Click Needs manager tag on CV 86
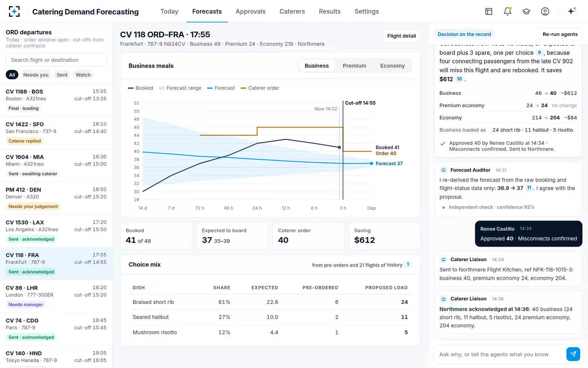Image resolution: width=588 pixels, height=368 pixels. coord(26,305)
